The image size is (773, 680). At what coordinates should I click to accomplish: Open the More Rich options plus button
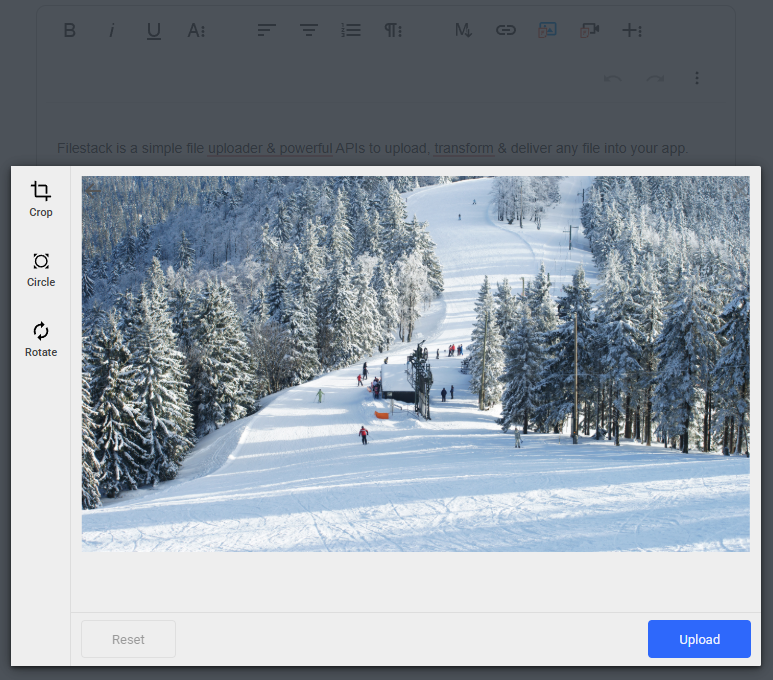coord(632,31)
